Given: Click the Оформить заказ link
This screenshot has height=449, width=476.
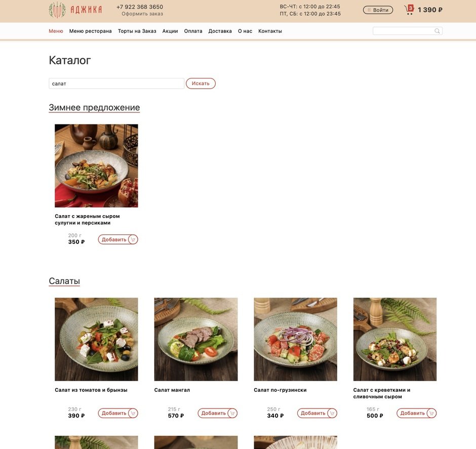Looking at the screenshot, I should point(142,14).
